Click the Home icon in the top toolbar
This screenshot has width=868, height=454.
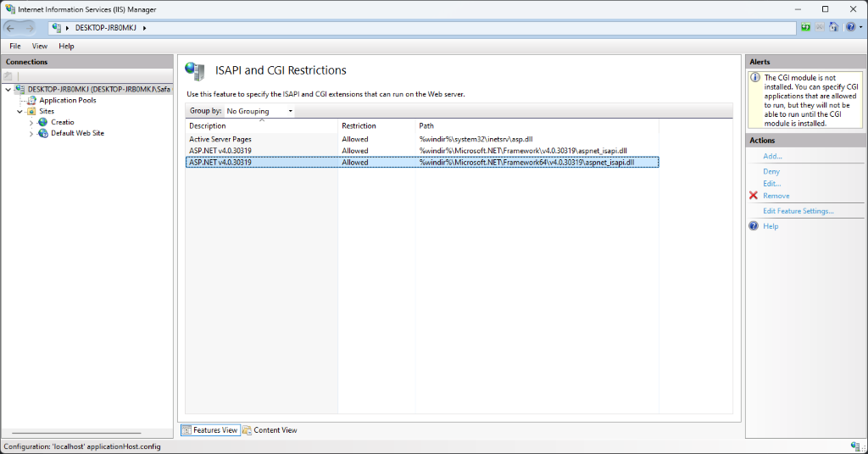834,27
